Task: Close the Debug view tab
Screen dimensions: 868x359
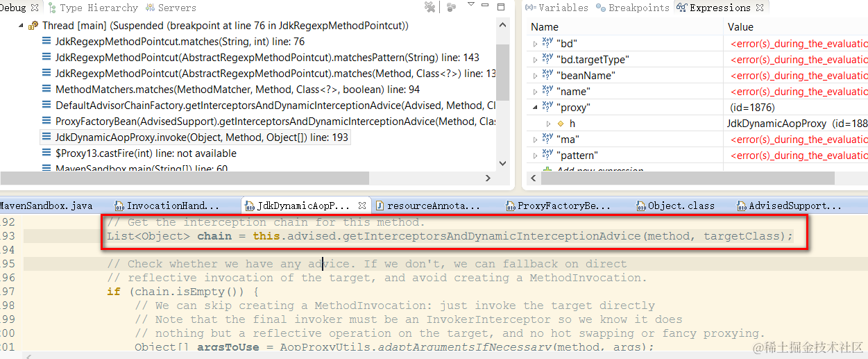Action: [x=35, y=8]
